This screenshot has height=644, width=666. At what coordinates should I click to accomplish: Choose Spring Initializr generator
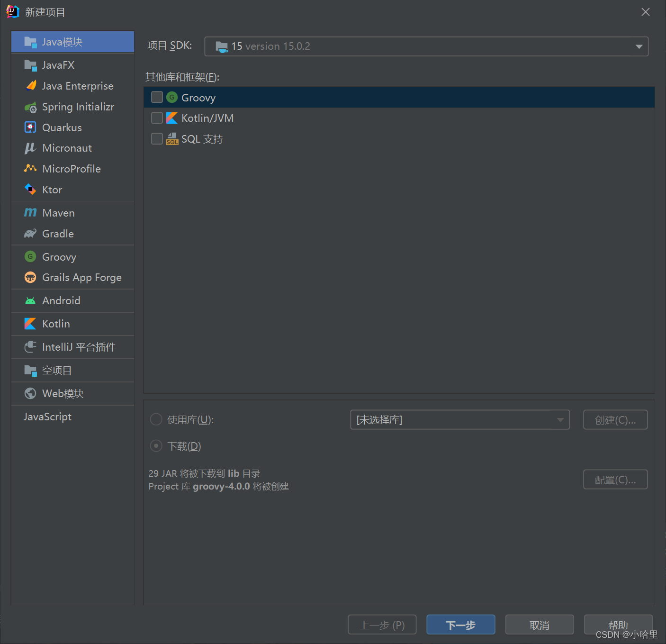[x=72, y=107]
